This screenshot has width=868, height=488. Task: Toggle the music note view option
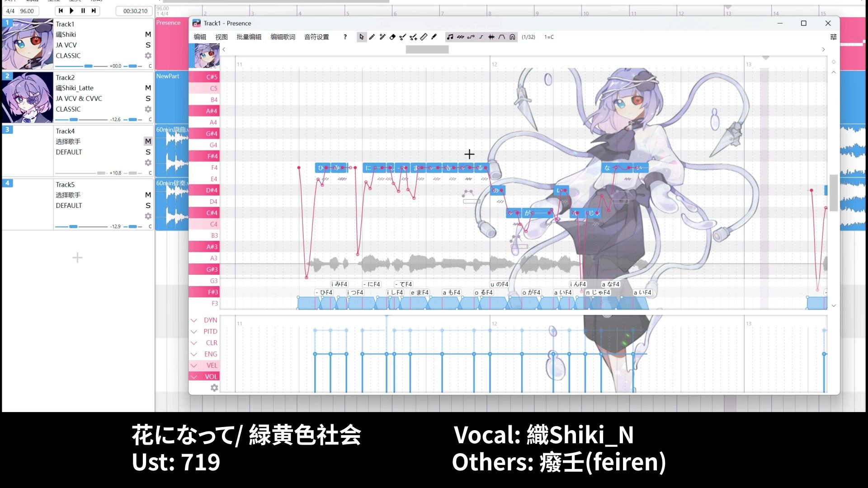[450, 37]
